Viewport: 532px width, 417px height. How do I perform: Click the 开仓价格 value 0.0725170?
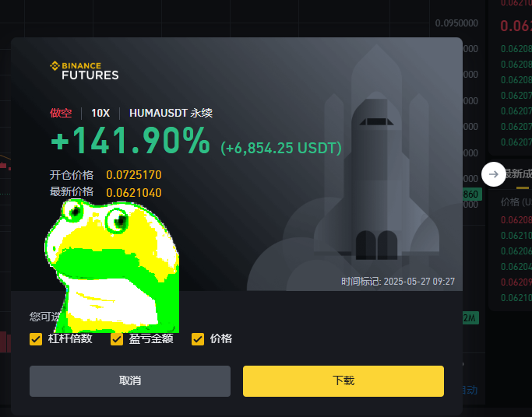tap(134, 175)
